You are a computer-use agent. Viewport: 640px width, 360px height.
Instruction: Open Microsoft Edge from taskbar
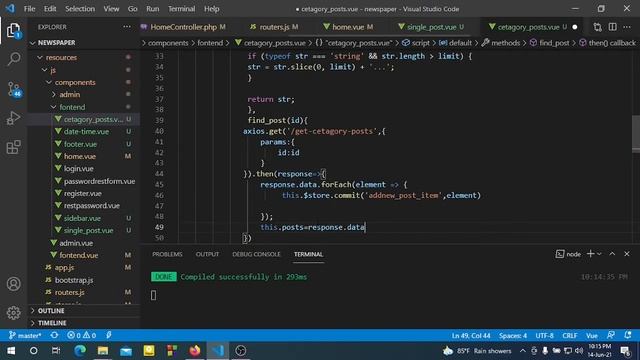(x=80, y=351)
